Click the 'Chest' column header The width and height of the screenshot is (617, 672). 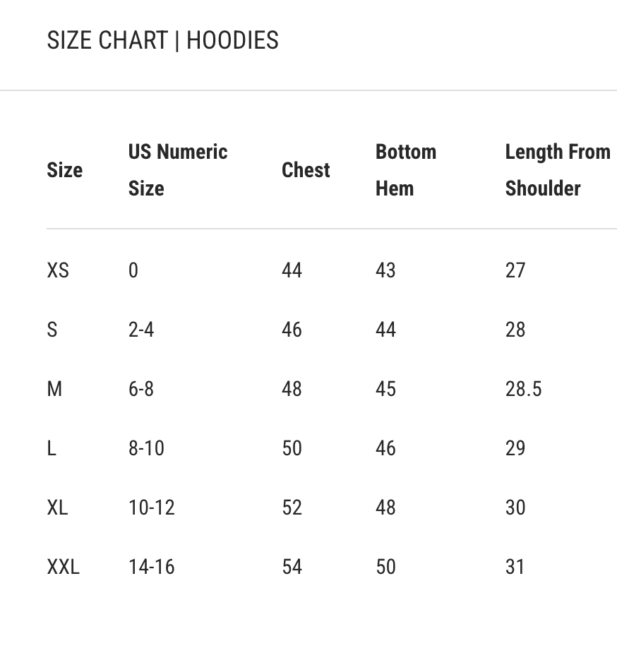(x=306, y=170)
